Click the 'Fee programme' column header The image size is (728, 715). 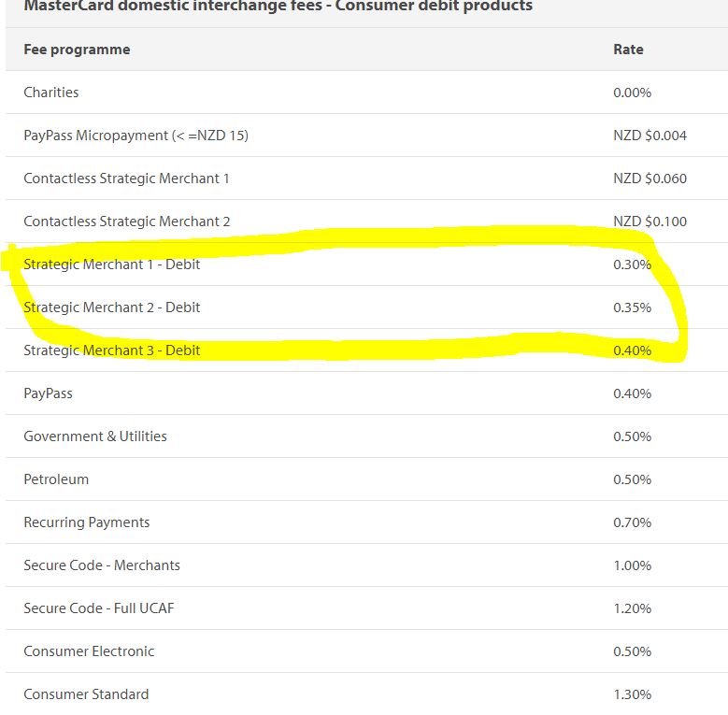pyautogui.click(x=77, y=50)
